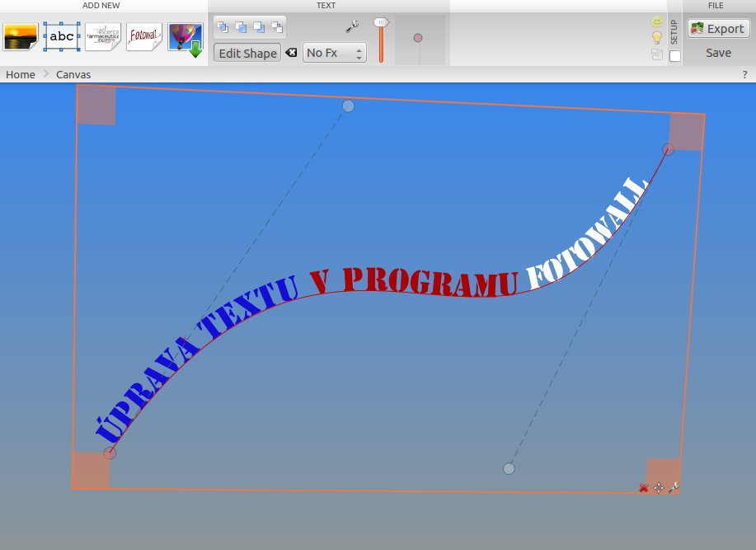This screenshot has width=756, height=550.
Task: Open web image search (balloon download icon)
Action: pyautogui.click(x=185, y=39)
